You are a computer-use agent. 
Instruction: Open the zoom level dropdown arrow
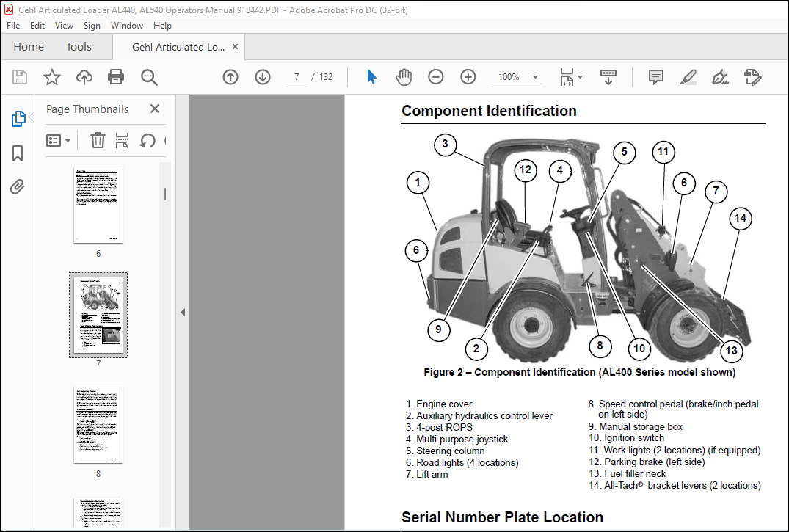(535, 77)
